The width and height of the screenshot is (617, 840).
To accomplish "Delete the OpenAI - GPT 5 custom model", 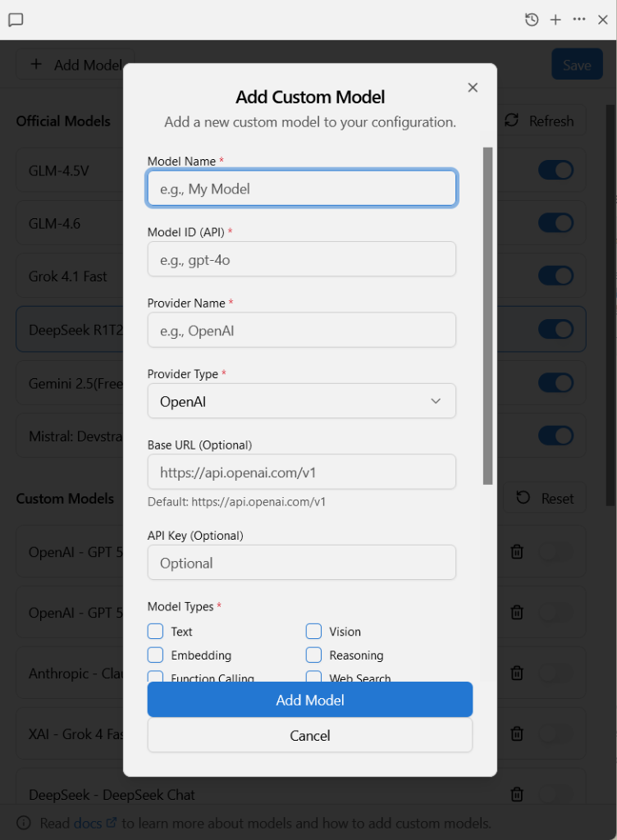I will click(517, 551).
